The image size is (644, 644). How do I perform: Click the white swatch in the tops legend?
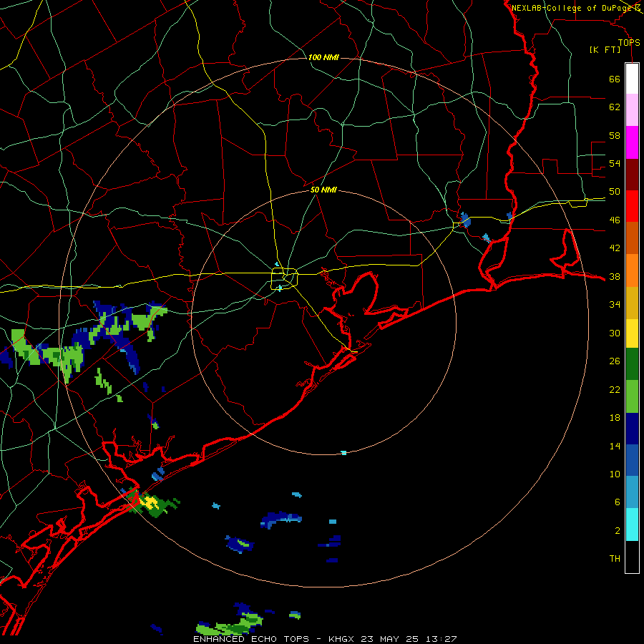(x=632, y=79)
